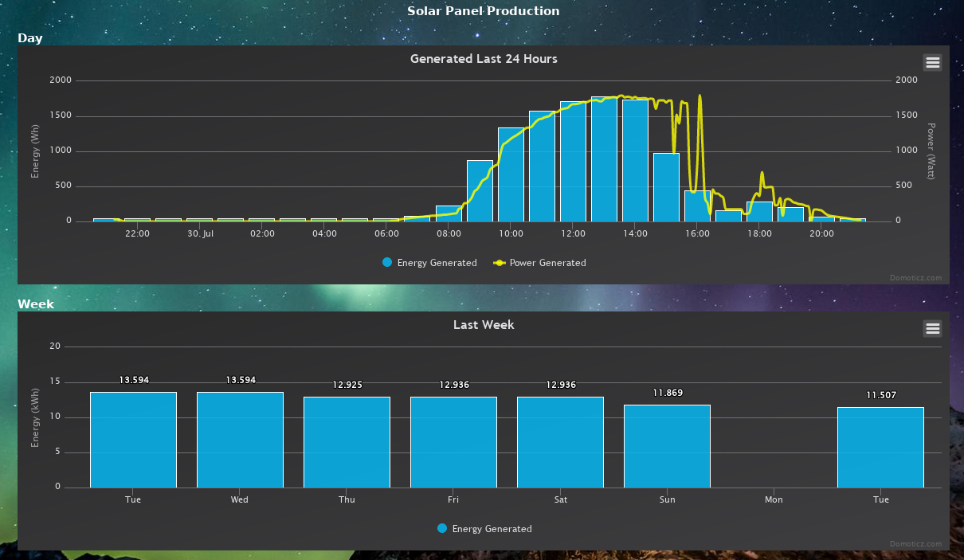Click the 14:00 energy bar in Day chart
Screen dimensions: 964x560
[x=635, y=161]
